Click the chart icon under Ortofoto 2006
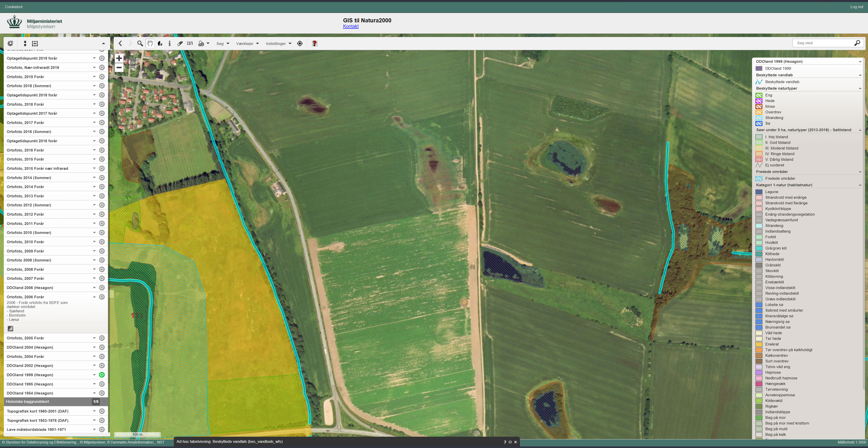 (x=10, y=329)
